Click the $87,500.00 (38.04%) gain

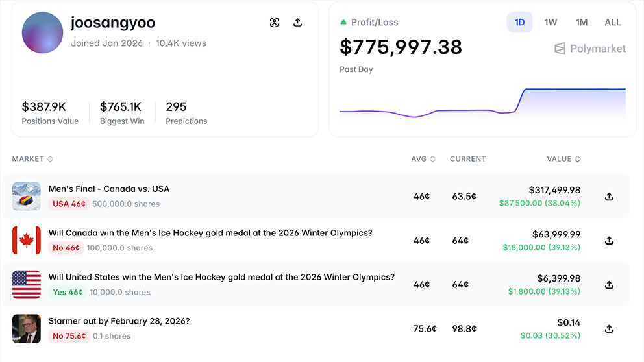[x=539, y=203]
